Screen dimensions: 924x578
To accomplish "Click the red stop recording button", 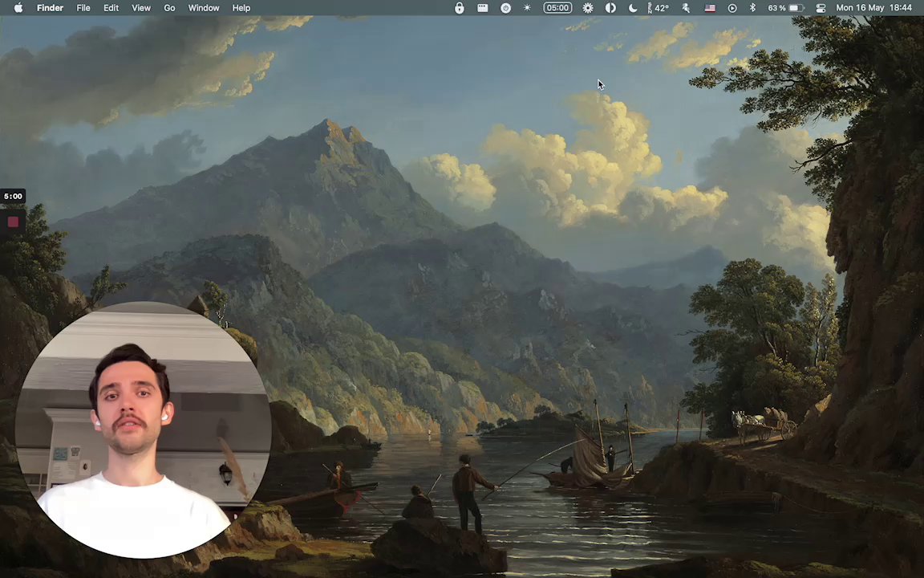I will [13, 222].
